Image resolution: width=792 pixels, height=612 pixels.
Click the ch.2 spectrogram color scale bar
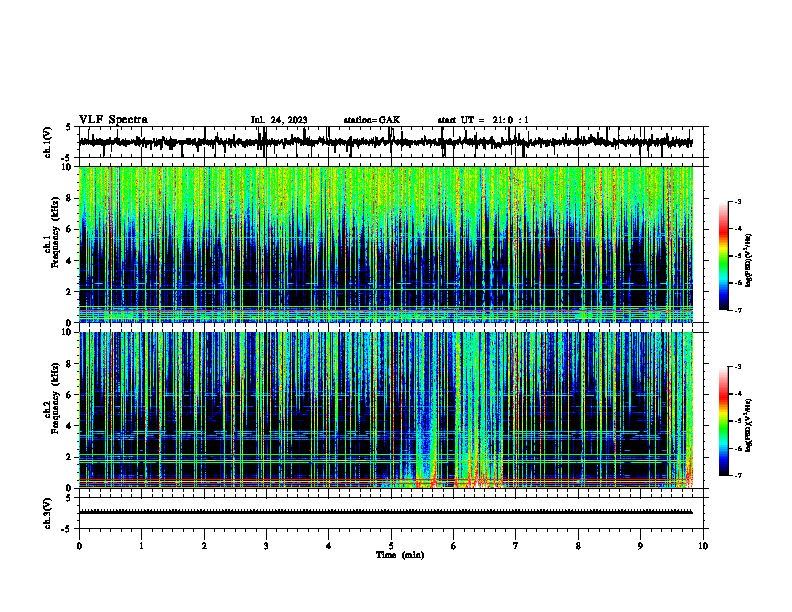tap(723, 421)
